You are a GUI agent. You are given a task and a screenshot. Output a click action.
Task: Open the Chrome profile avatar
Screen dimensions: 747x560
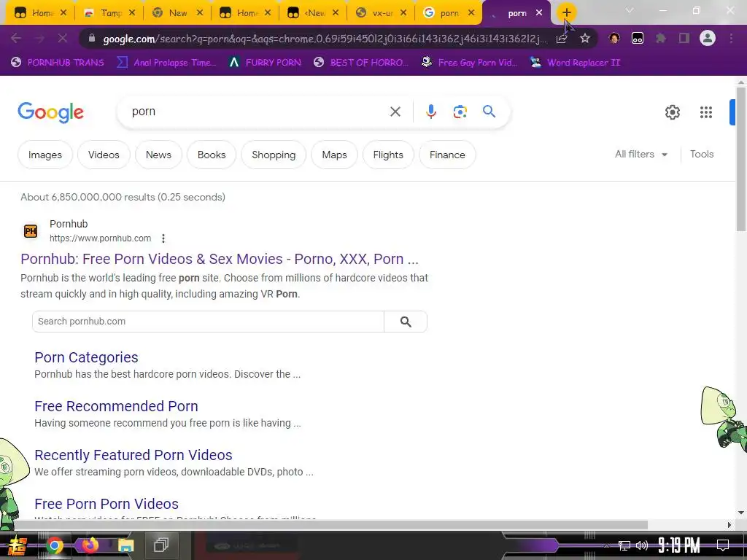click(x=708, y=38)
